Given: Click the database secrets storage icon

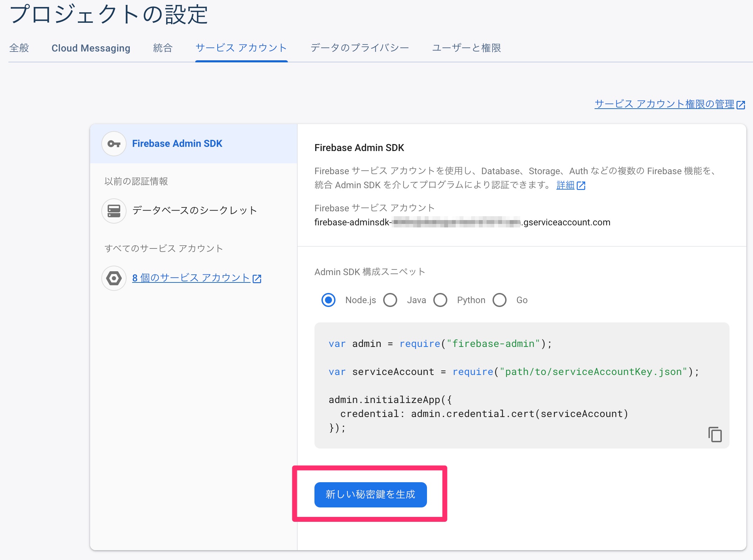Looking at the screenshot, I should [x=114, y=211].
